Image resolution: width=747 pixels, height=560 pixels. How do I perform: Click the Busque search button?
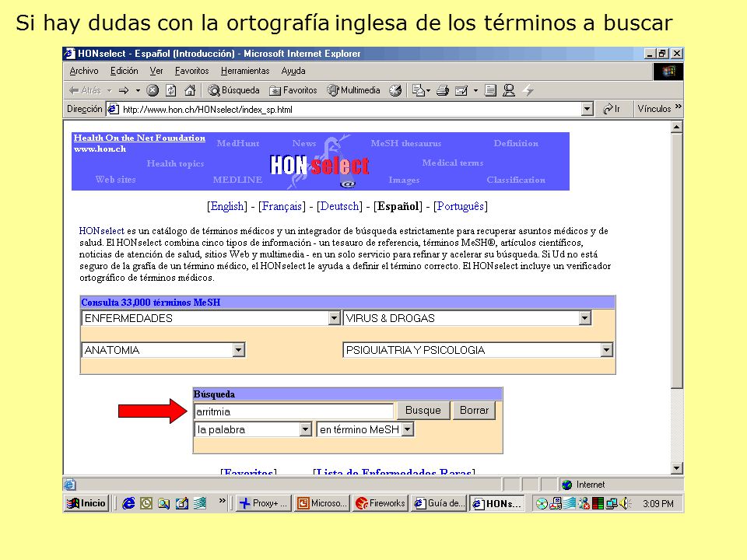[423, 411]
